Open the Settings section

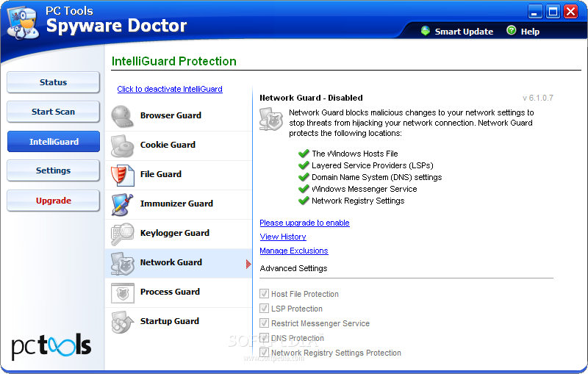click(x=53, y=170)
